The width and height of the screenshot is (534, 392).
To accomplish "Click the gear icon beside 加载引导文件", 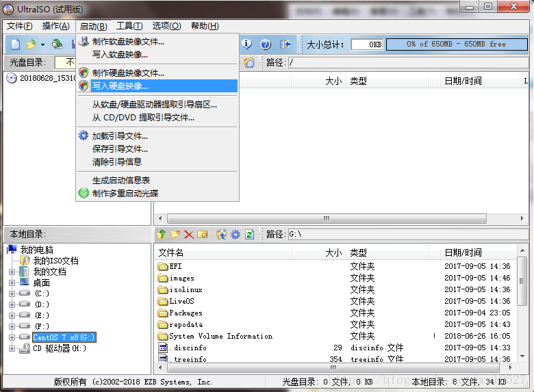I will click(x=84, y=135).
